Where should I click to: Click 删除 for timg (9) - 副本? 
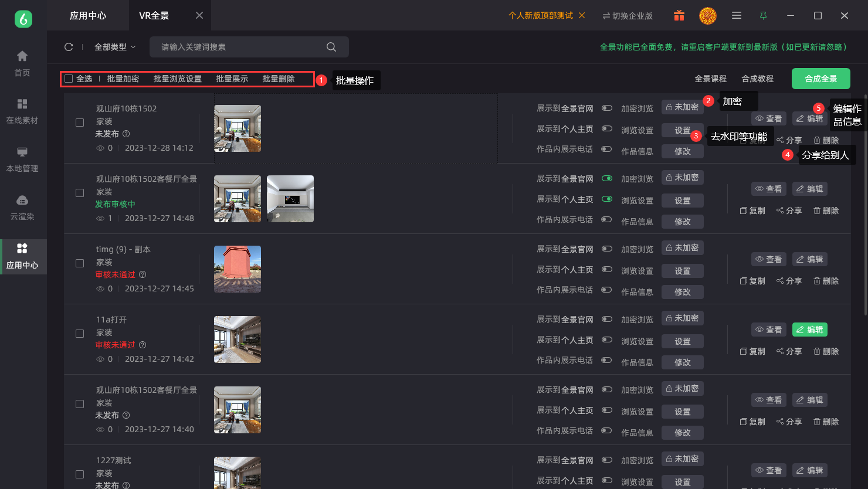point(826,281)
